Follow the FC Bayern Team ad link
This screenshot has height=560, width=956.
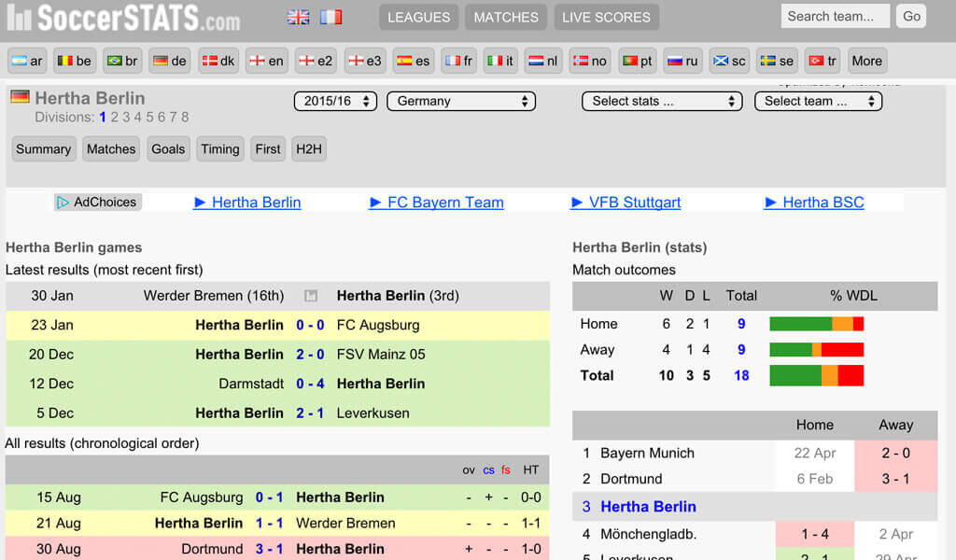(437, 203)
